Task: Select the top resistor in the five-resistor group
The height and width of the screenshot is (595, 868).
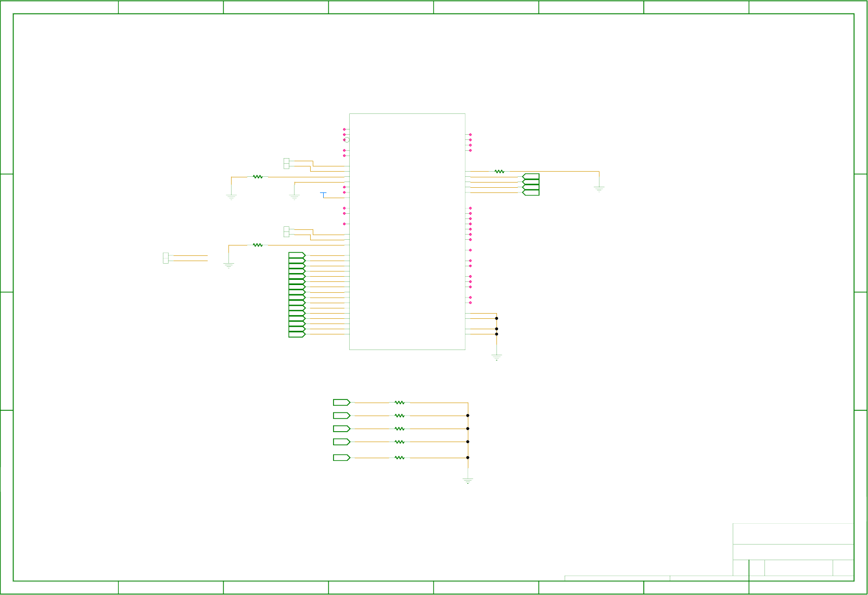Action: (400, 403)
